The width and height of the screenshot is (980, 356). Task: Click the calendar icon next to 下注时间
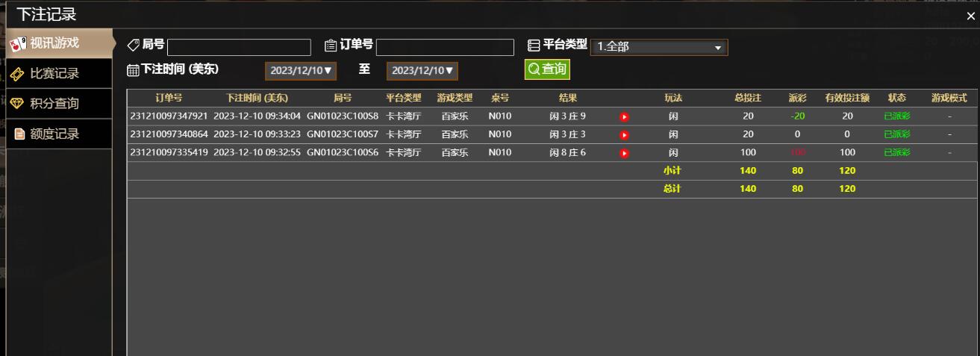[133, 70]
